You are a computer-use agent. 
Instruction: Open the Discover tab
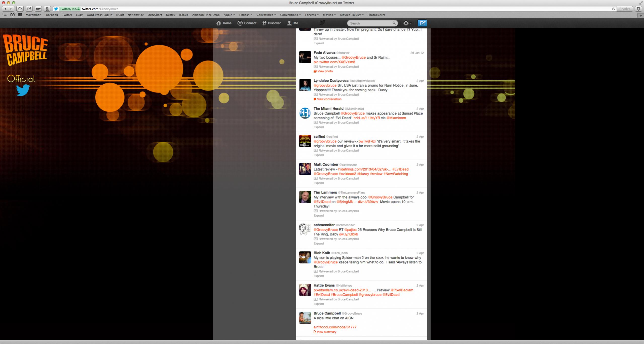(271, 23)
